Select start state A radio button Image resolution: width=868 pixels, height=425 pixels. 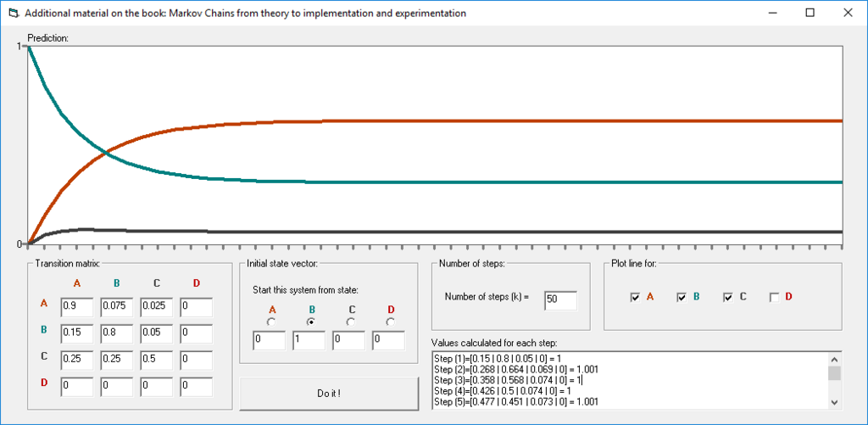(271, 322)
